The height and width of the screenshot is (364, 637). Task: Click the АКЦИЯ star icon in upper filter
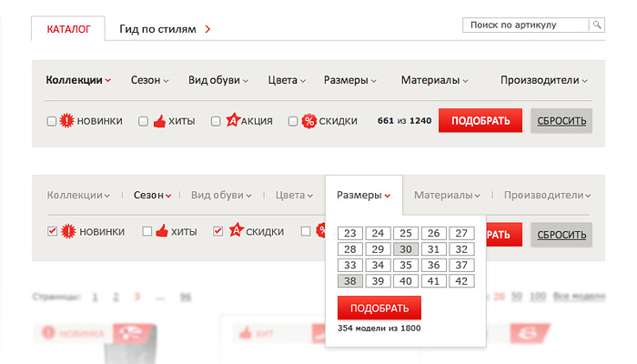point(233,120)
